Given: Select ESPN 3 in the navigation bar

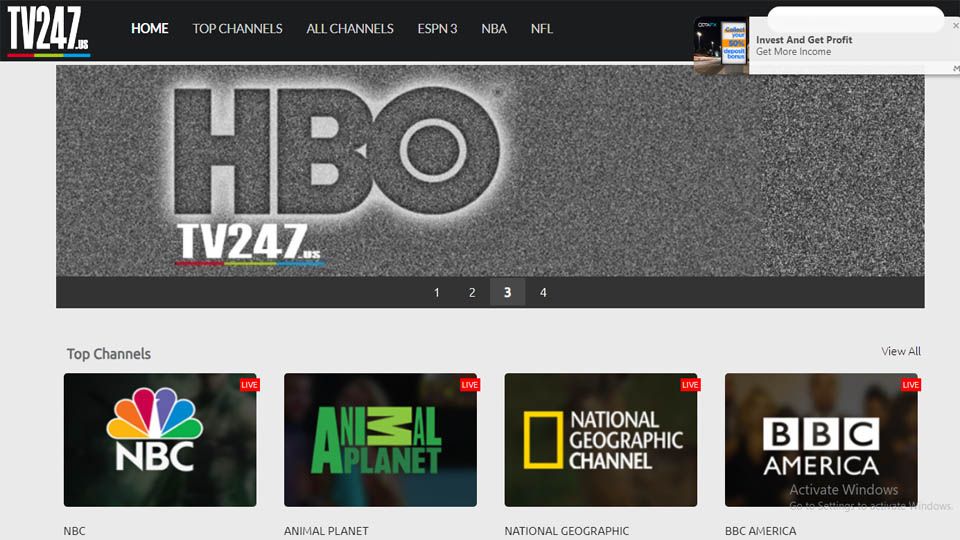Looking at the screenshot, I should 437,29.
